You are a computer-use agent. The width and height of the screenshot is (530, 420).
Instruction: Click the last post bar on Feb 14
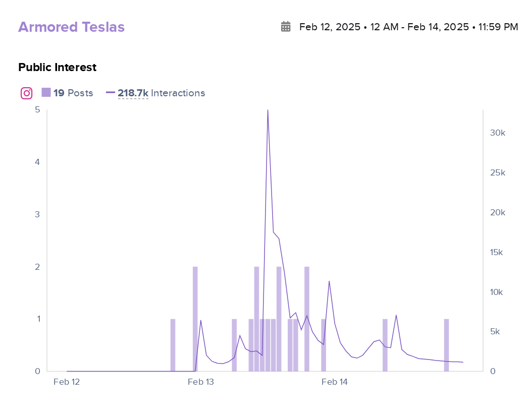[x=446, y=345]
